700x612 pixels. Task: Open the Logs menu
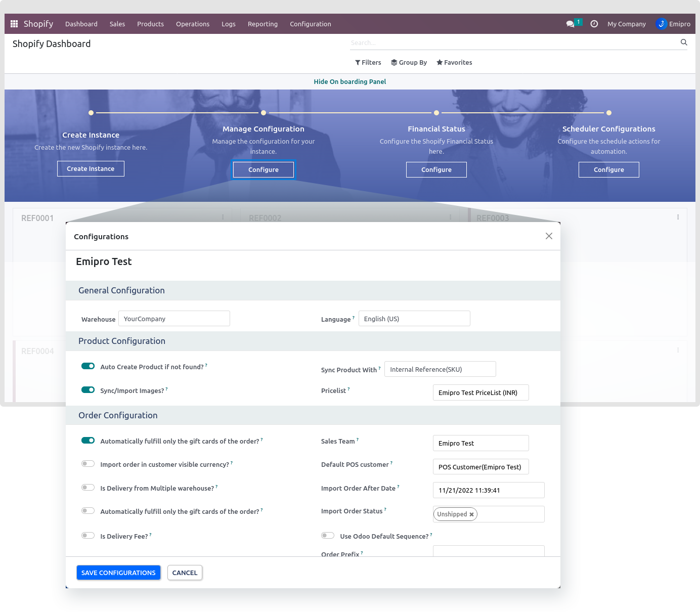tap(229, 24)
